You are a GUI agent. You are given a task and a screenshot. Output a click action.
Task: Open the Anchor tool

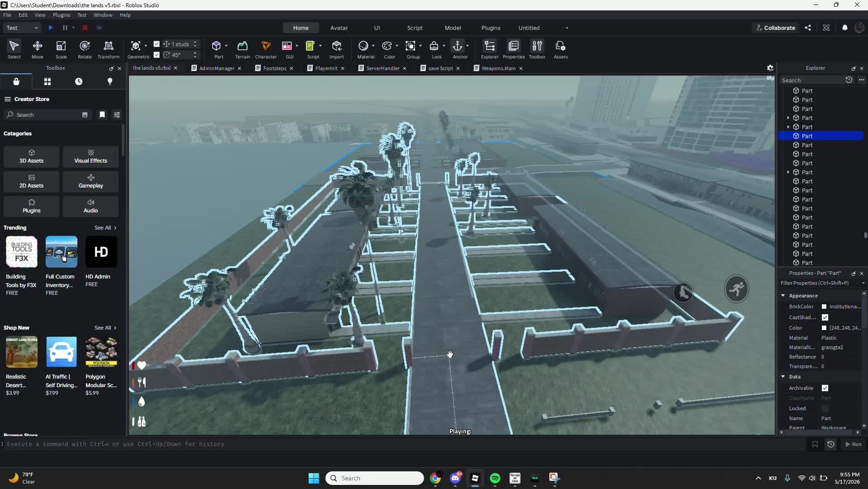coord(458,49)
